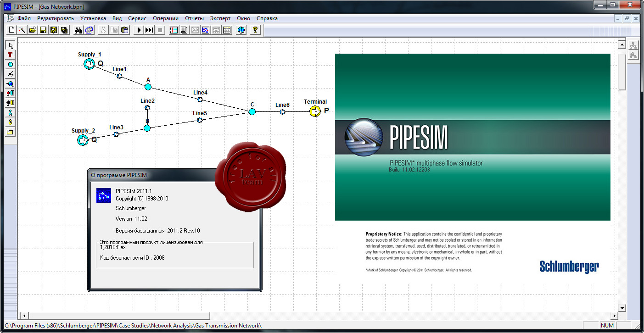Select the Line5 branch symbol
The width and height of the screenshot is (644, 333).
coord(199,120)
